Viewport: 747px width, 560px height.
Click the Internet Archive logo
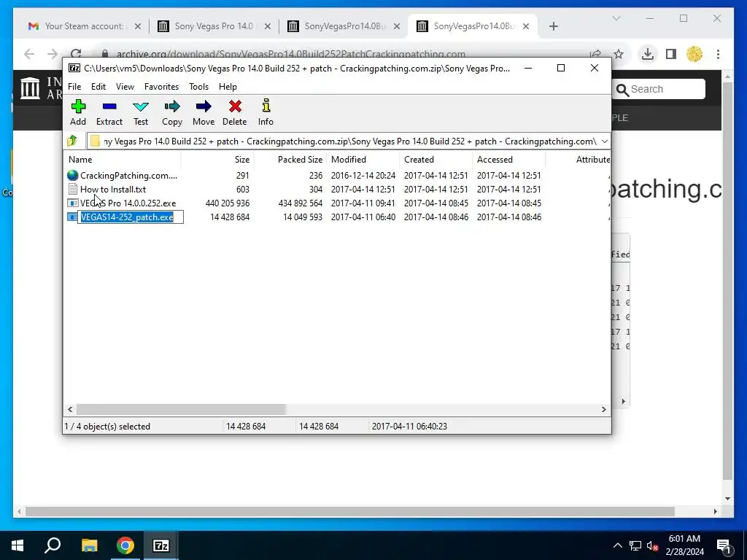(x=31, y=88)
